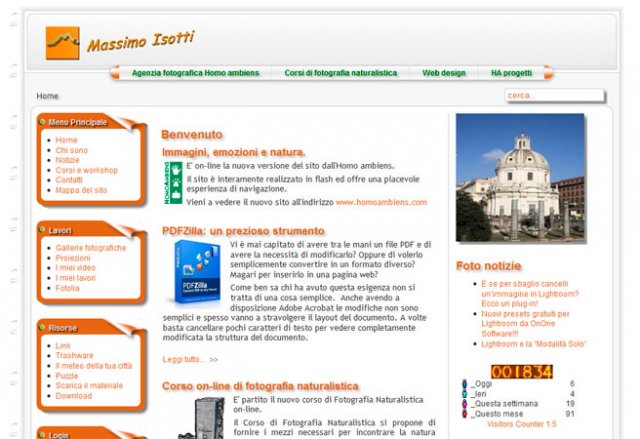Open the Web design menu item
This screenshot has width=640, height=439.
point(444,73)
